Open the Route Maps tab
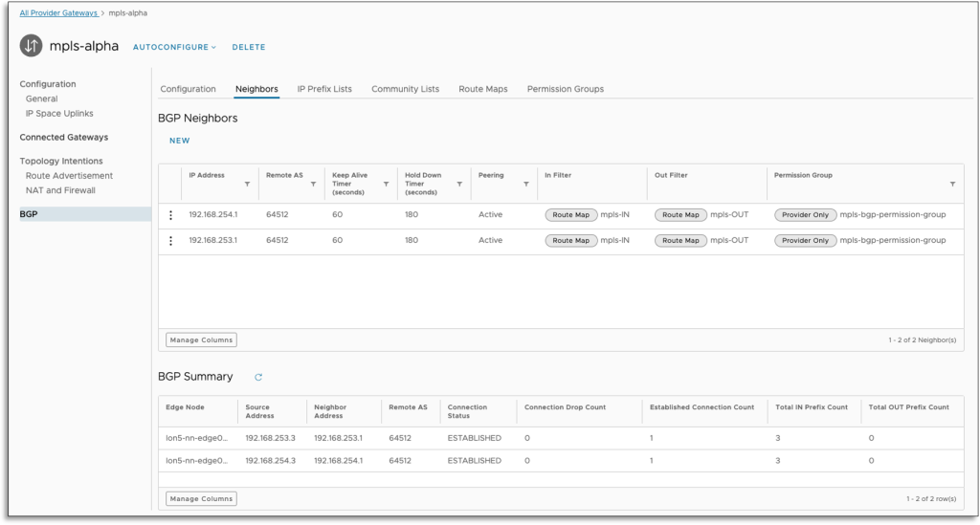 pyautogui.click(x=482, y=89)
